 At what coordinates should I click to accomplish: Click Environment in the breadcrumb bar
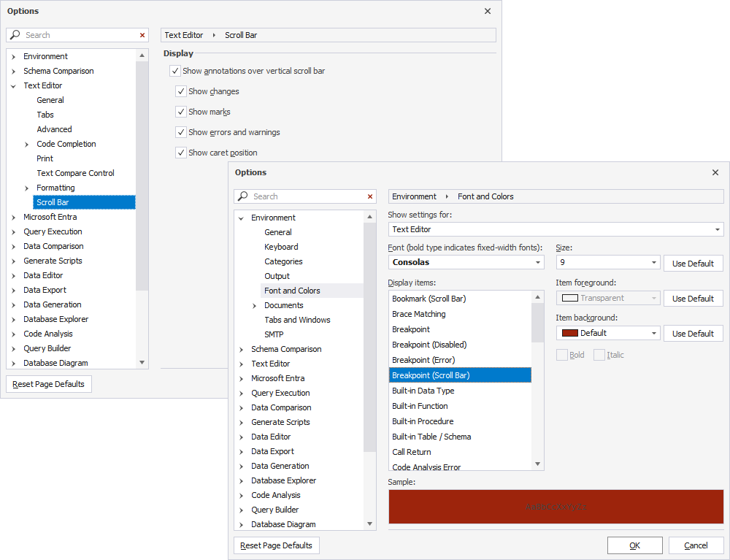tap(414, 196)
